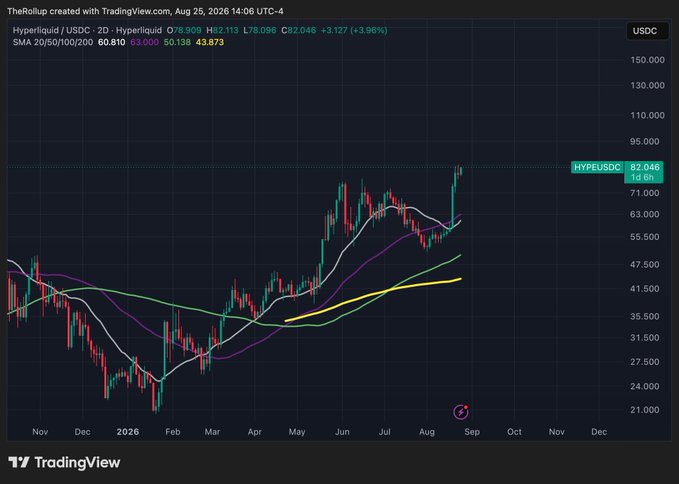Viewport: 679px width, 484px height.
Task: Click the end of the yellow SMA 200 line
Action: (460, 278)
